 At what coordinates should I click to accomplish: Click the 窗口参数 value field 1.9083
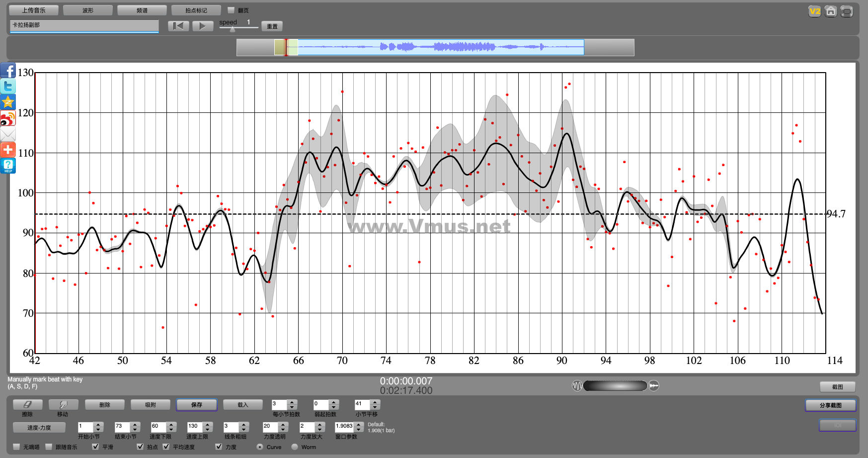point(344,427)
